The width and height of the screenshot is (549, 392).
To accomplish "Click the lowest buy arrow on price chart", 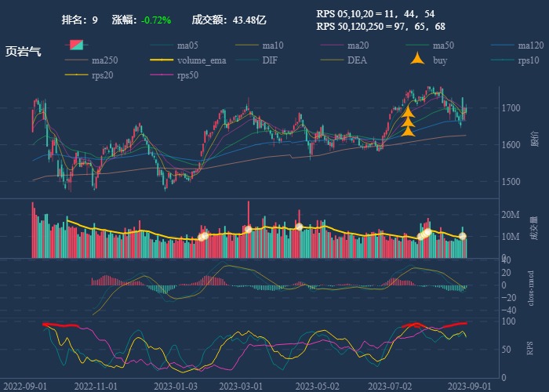I will tap(408, 131).
